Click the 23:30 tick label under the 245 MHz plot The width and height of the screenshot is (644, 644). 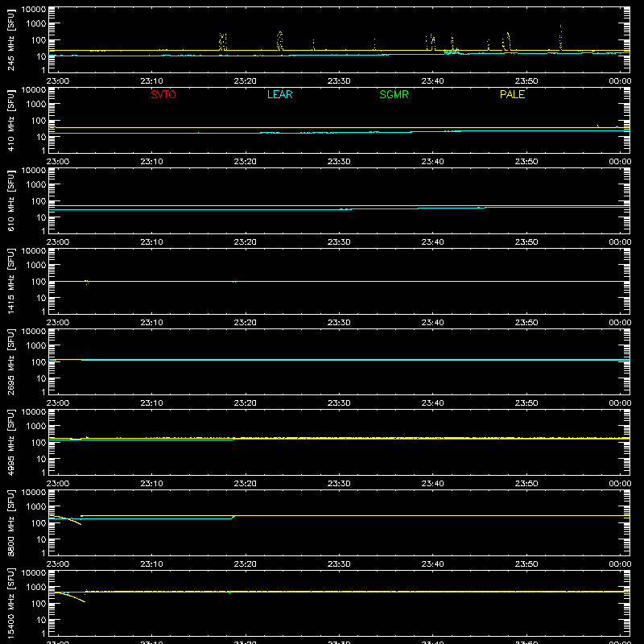pos(339,81)
